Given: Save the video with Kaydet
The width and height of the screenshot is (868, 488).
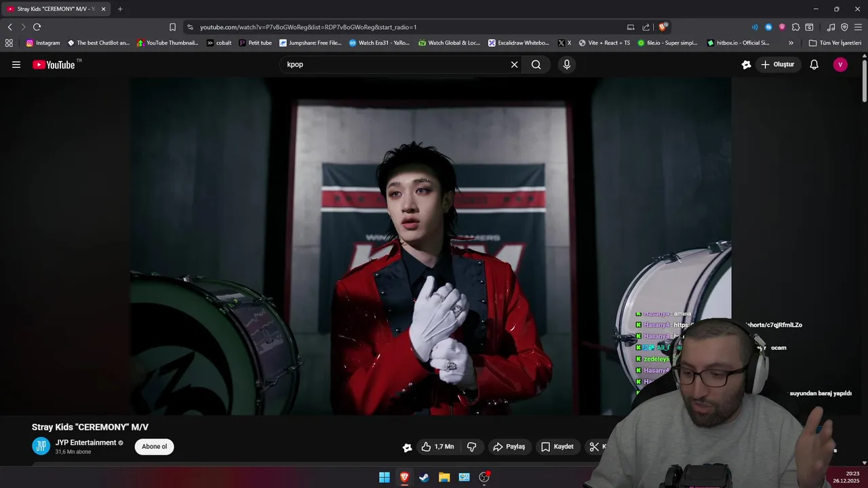Looking at the screenshot, I should [557, 447].
